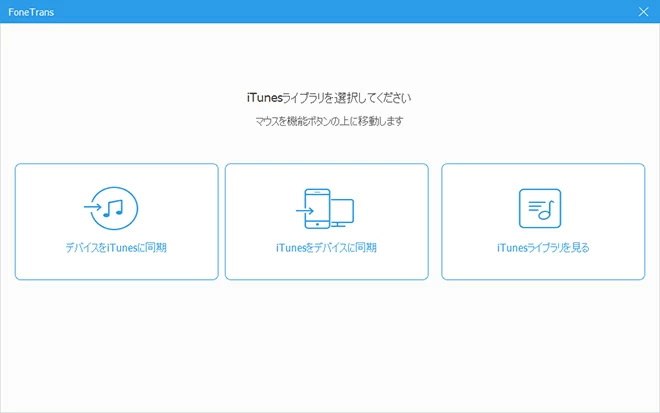Click the arrow entering the music circle icon
This screenshot has width=660, height=413.
pos(92,209)
